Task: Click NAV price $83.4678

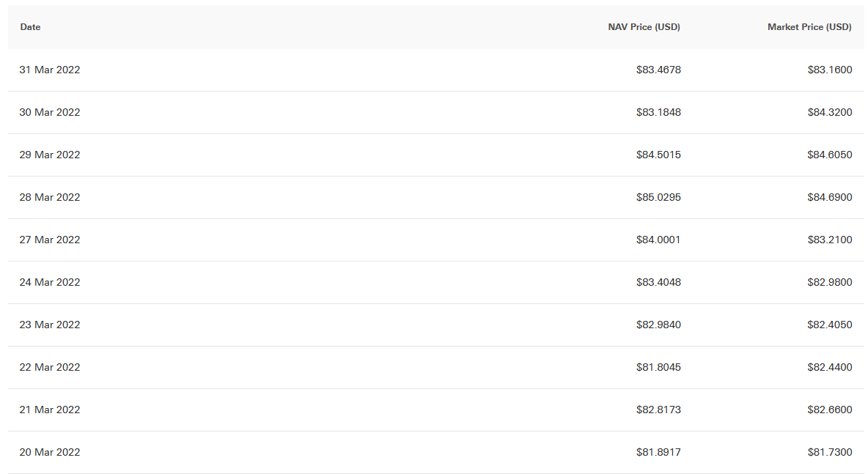Action: point(658,70)
